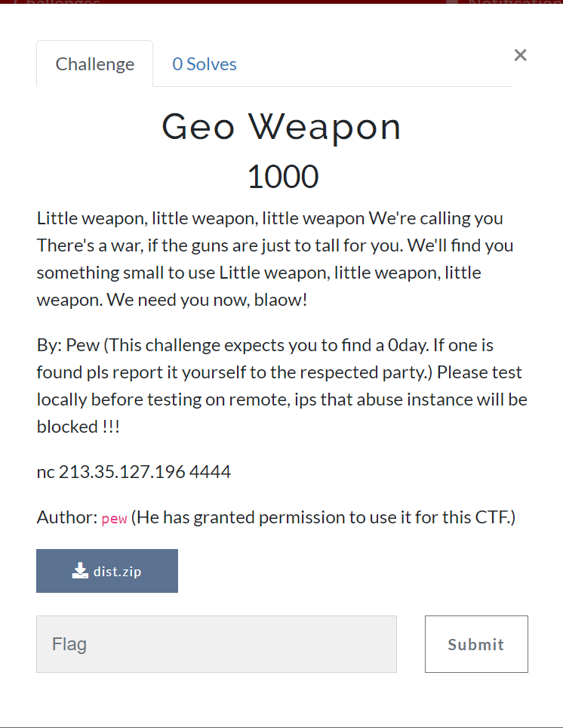Click the Little weapon description paragraph
Screen dimensions: 563x728
point(269,259)
